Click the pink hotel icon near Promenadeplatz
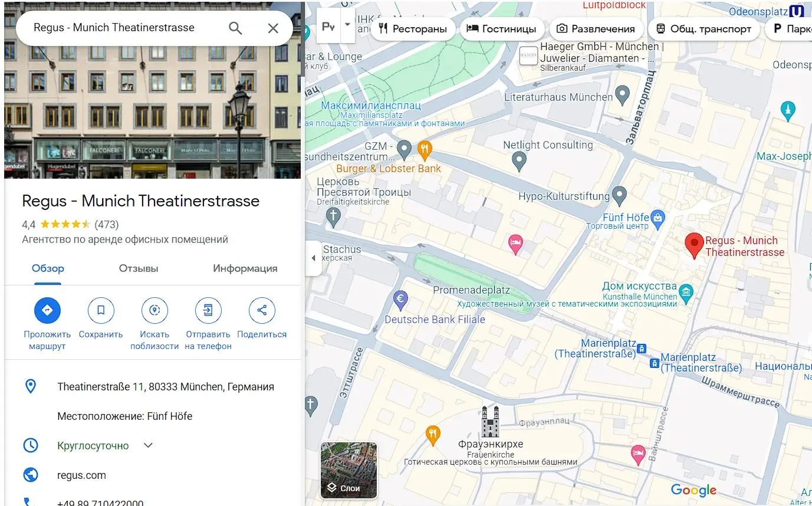Image resolution: width=812 pixels, height=506 pixels. (x=515, y=244)
